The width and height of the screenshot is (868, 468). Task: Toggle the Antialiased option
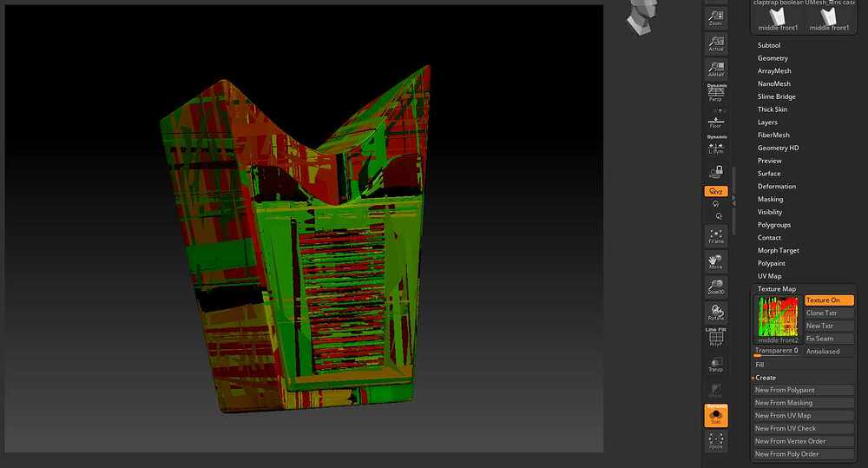point(829,351)
